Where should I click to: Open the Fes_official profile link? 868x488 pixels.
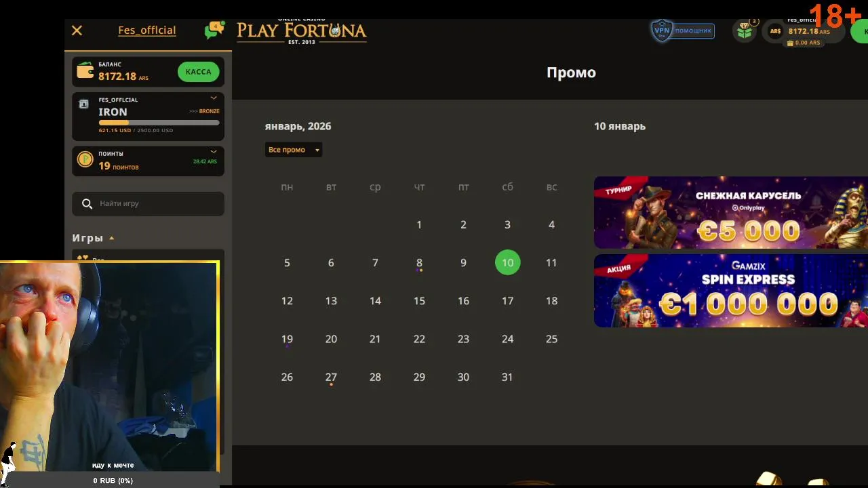coord(147,30)
